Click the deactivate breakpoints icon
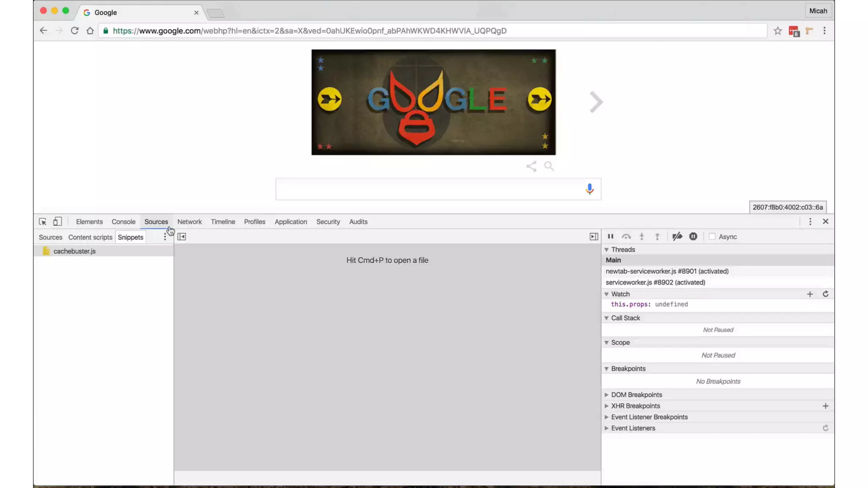 pos(677,236)
